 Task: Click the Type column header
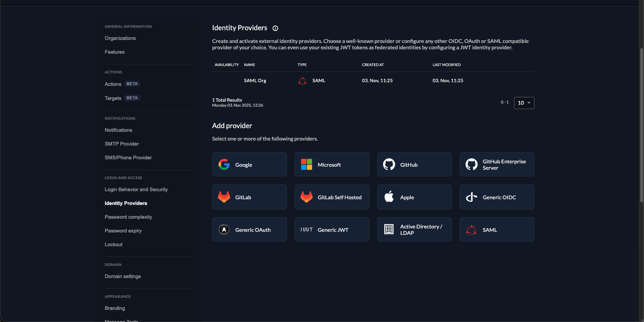pyautogui.click(x=302, y=65)
